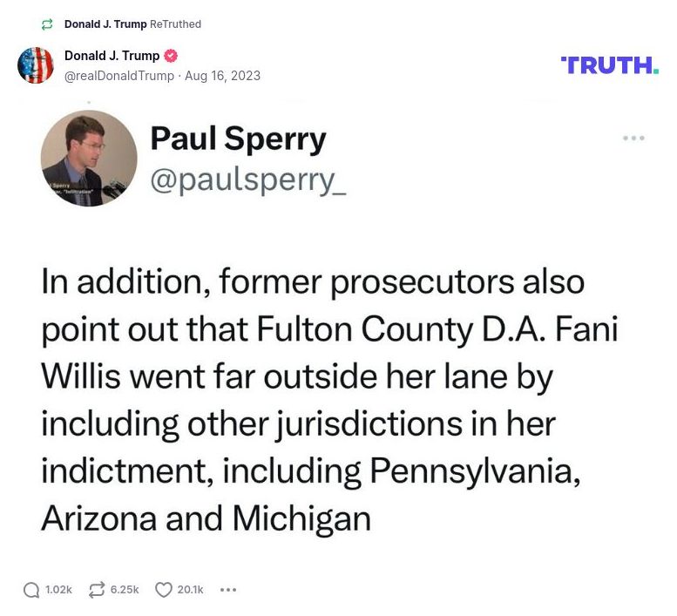Open the more options dots after likes
This screenshot has width=677, height=616.
(x=228, y=590)
